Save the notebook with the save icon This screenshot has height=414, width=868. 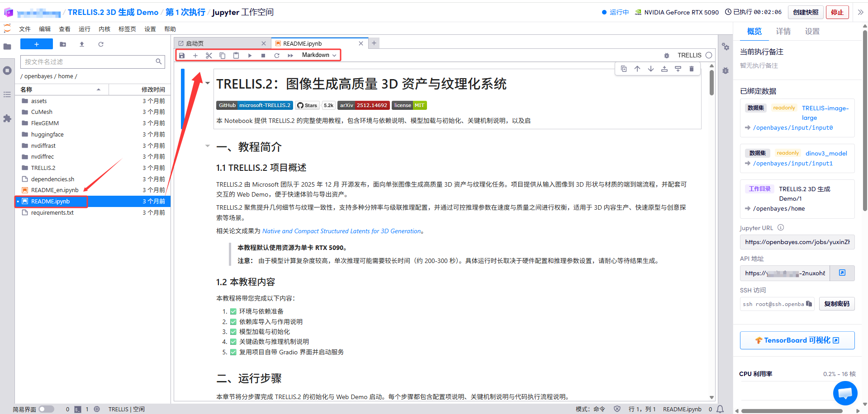(182, 55)
